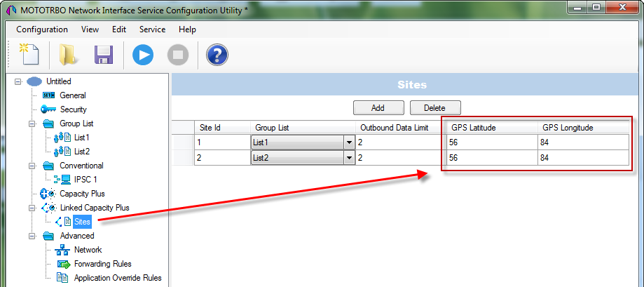Click the Group List column header

pos(303,128)
